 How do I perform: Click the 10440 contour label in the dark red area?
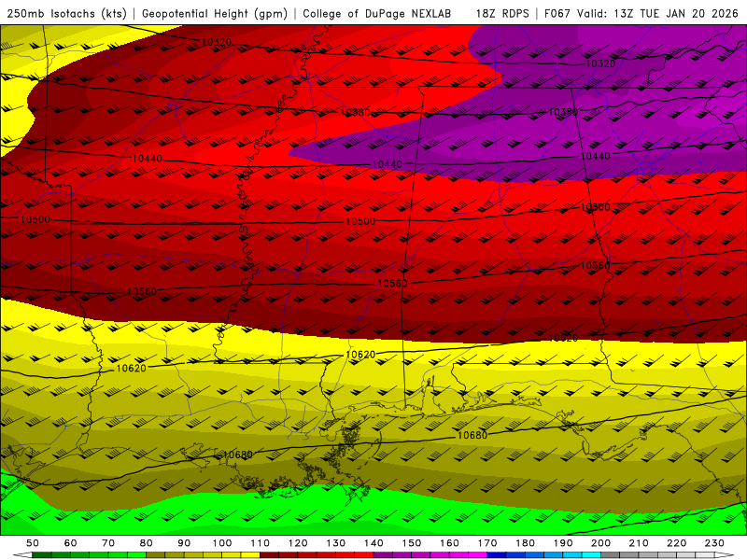coord(148,158)
